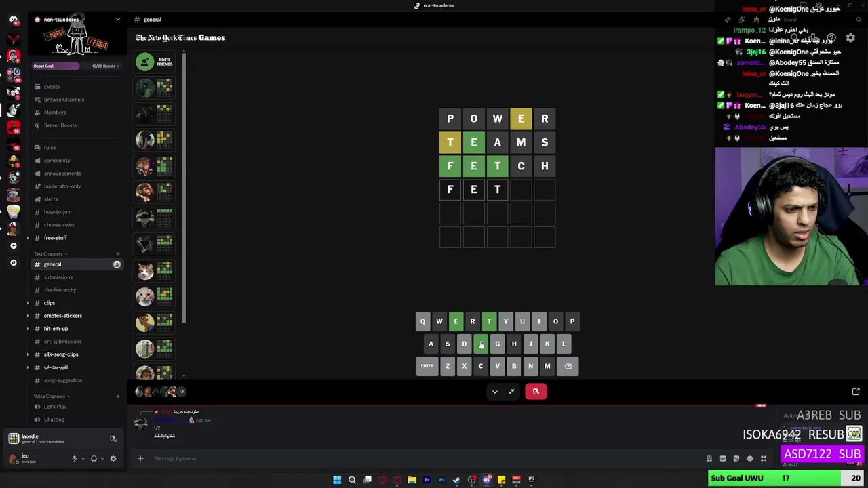Deafen audio with headphones icon
The image size is (868, 488).
[94, 459]
